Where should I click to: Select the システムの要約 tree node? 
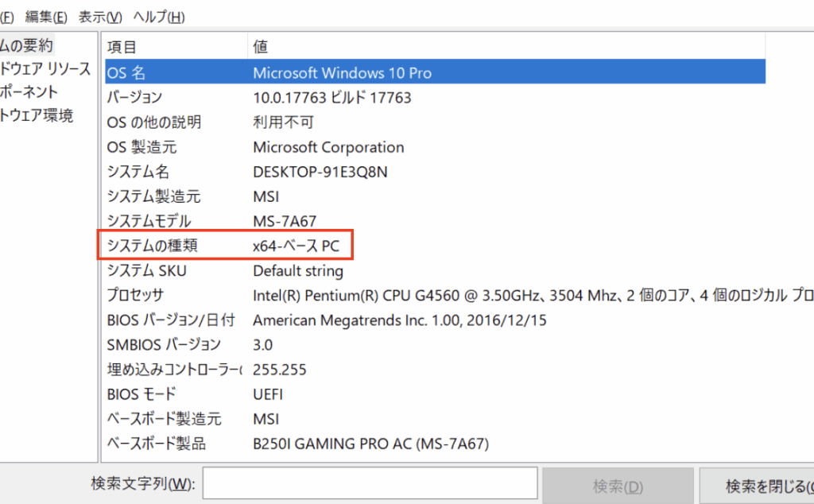click(x=27, y=45)
